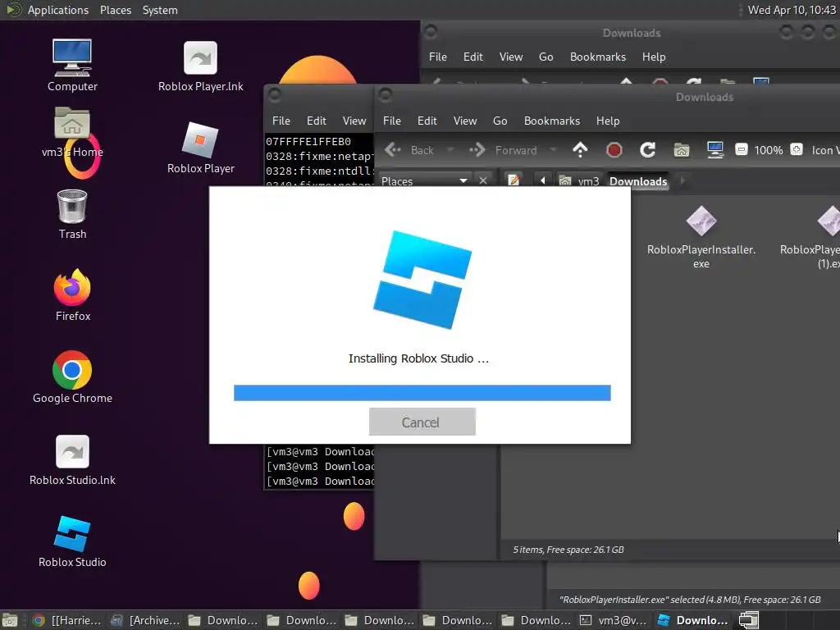This screenshot has height=630, width=840.
Task: Toggle the location edit pencil icon
Action: click(514, 180)
